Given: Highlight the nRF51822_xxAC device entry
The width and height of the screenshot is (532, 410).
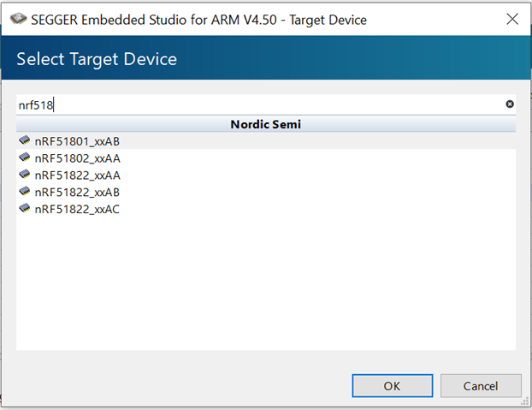Looking at the screenshot, I should [266, 209].
